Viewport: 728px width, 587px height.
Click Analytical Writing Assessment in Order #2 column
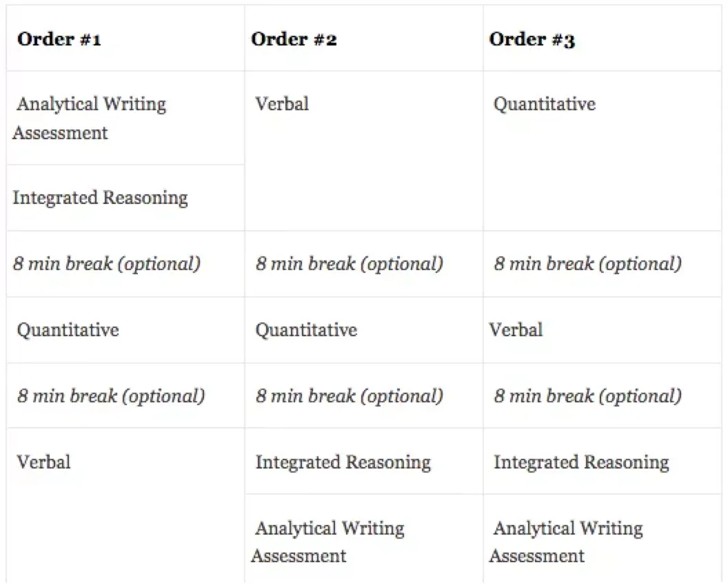pos(328,542)
